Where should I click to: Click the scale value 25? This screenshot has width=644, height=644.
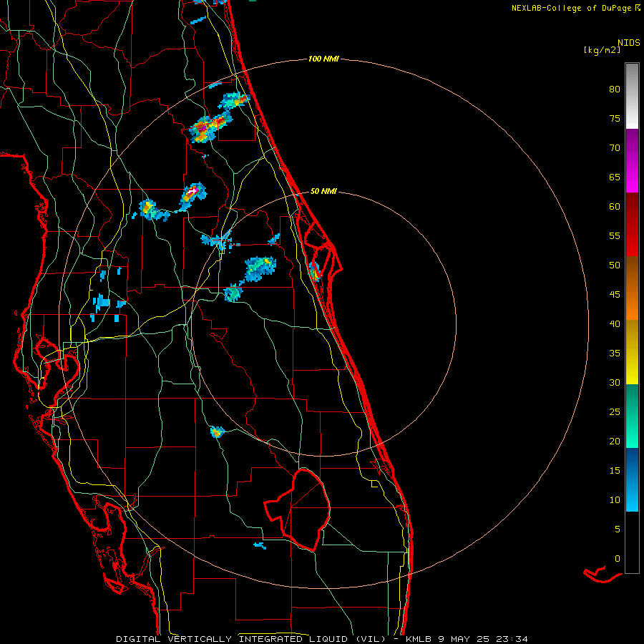pos(615,412)
